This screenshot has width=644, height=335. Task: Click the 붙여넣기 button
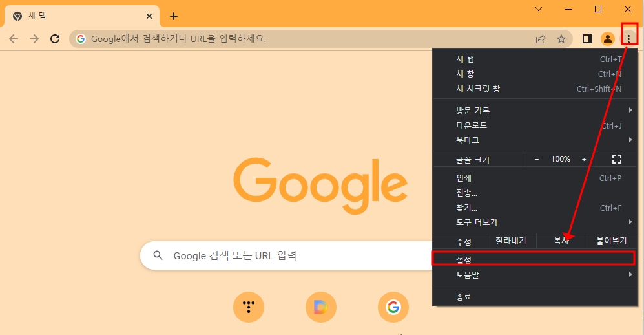tap(611, 241)
